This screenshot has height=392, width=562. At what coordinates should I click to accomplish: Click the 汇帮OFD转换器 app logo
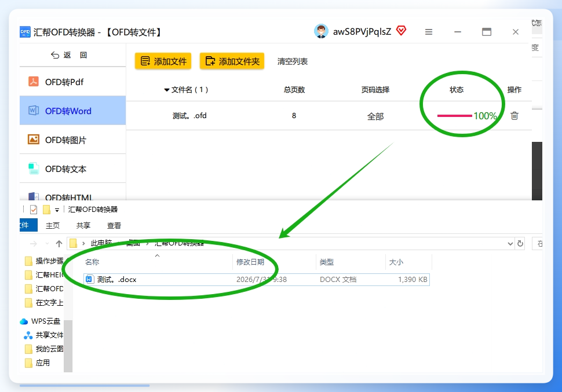click(25, 32)
